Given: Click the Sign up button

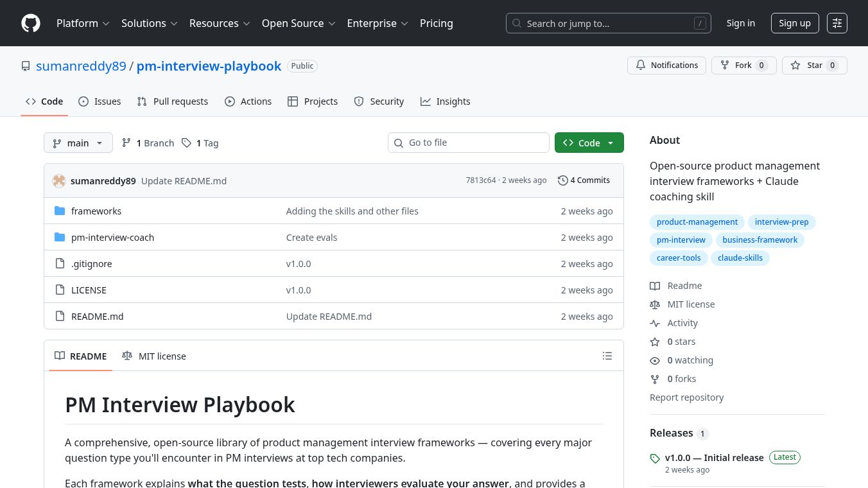Looking at the screenshot, I should coord(794,23).
